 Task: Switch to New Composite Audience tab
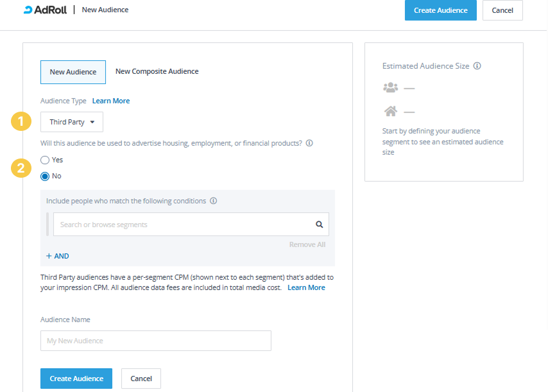(x=157, y=72)
